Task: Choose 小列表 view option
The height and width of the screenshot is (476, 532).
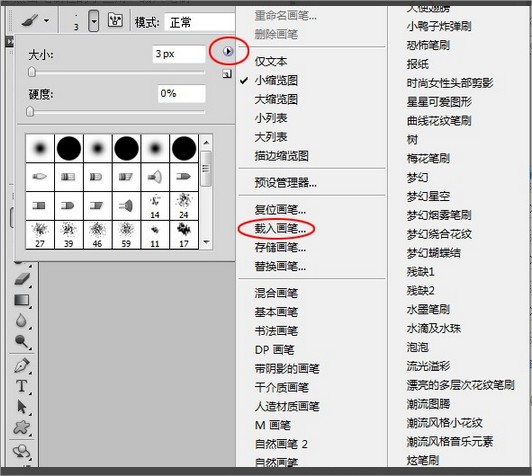Action: tap(271, 118)
